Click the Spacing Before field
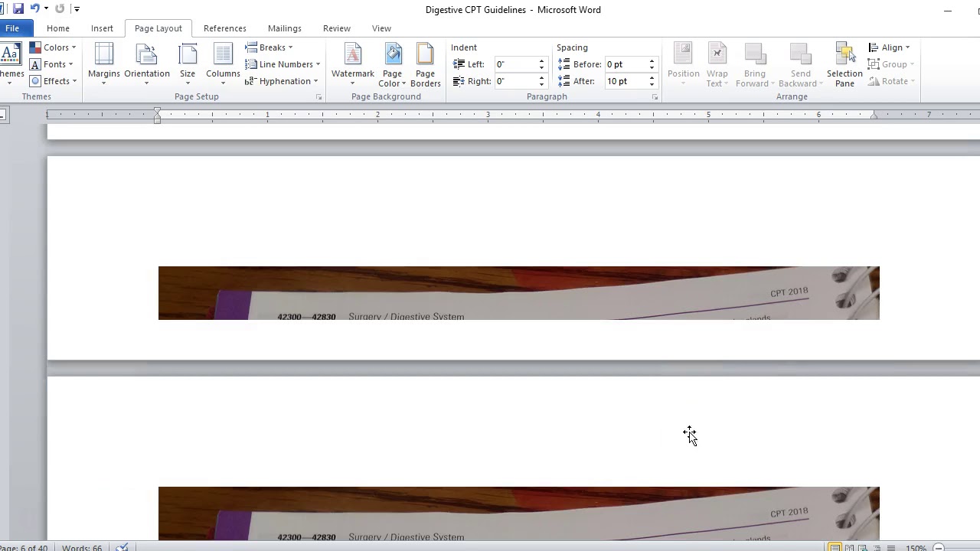Image resolution: width=980 pixels, height=551 pixels. (x=626, y=64)
